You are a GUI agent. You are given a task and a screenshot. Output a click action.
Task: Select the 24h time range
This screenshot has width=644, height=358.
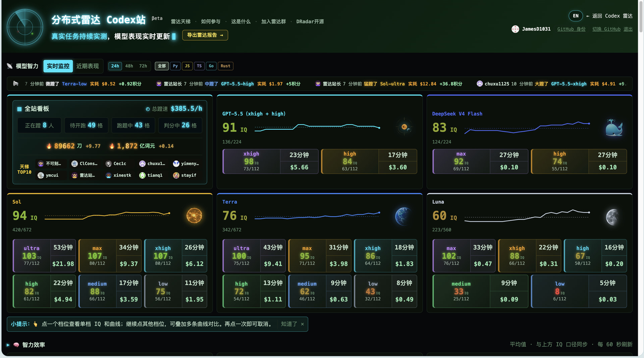115,66
